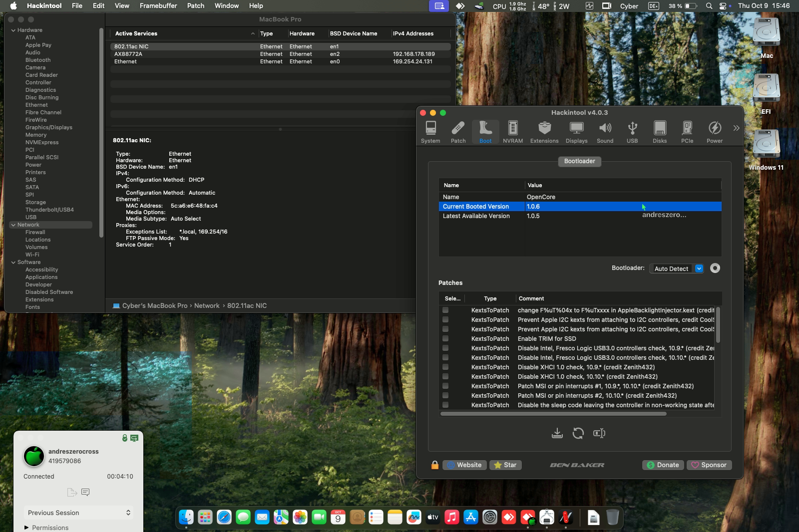Open the 'Previous Session' popup in AnyDesk
The width and height of the screenshot is (799, 532).
79,513
